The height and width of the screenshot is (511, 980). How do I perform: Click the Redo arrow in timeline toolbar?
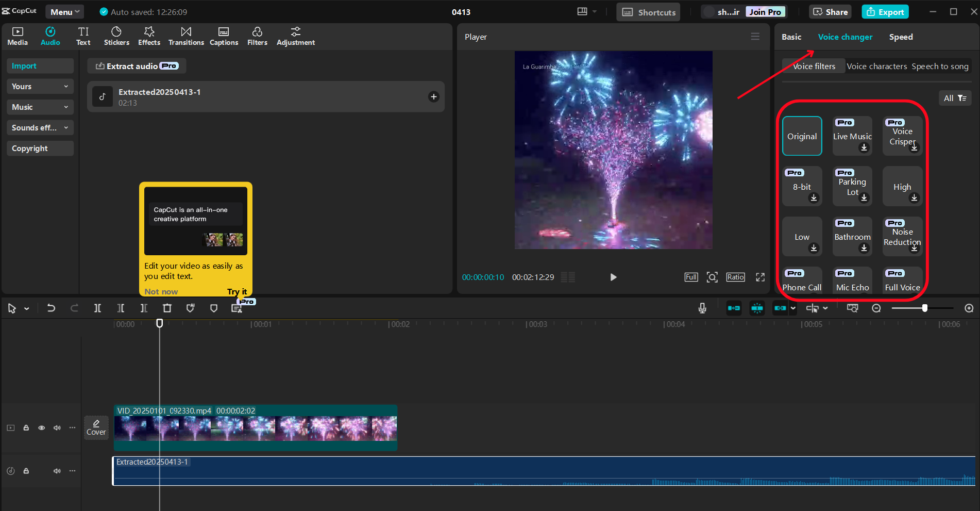(74, 308)
